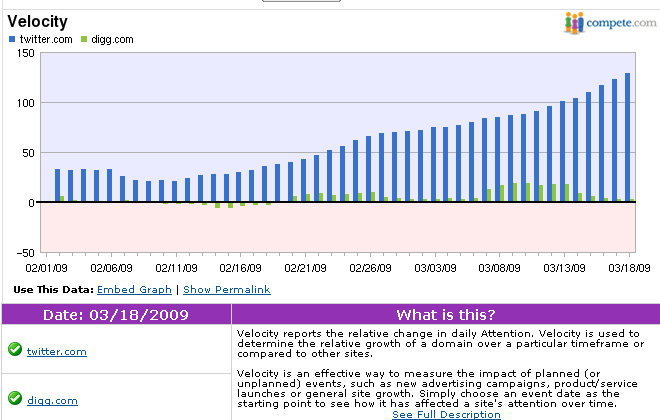Image resolution: width=660 pixels, height=420 pixels.
Task: Click the compete.com logo
Action: point(610,23)
